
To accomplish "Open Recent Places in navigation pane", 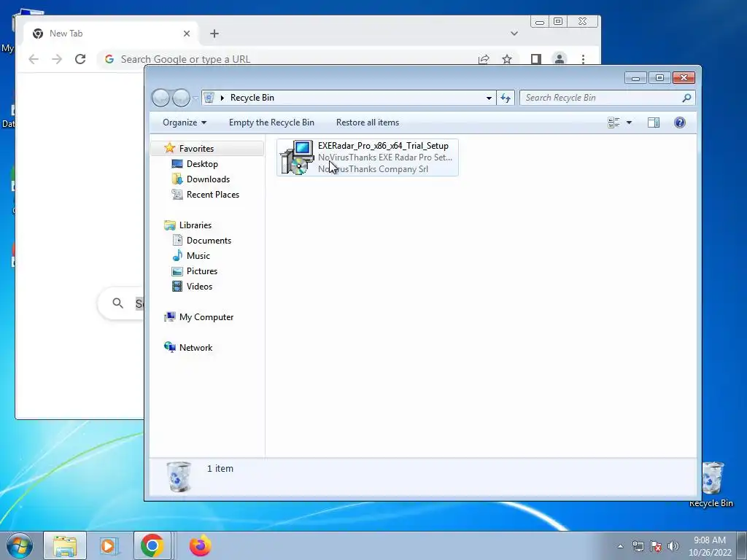I will [212, 194].
